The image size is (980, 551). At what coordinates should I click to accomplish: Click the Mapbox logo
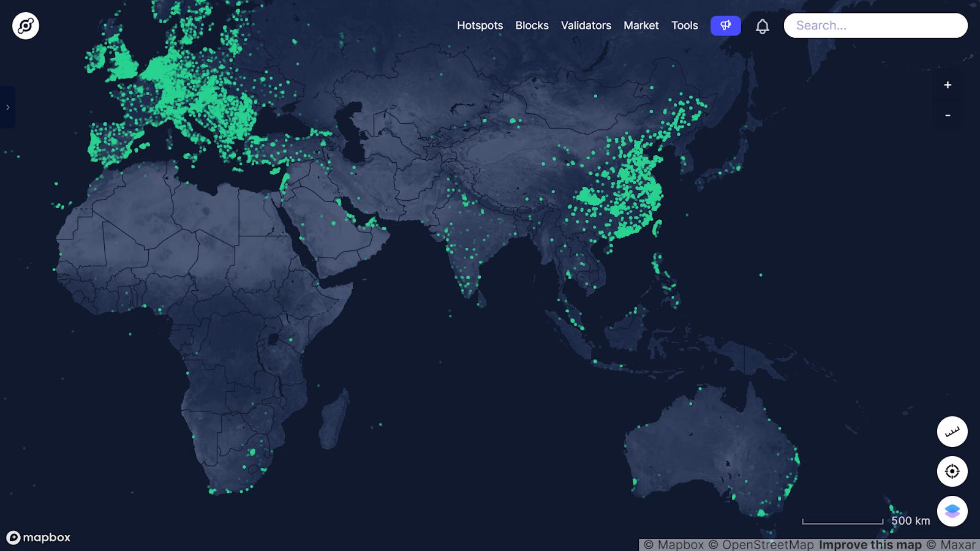pyautogui.click(x=39, y=538)
